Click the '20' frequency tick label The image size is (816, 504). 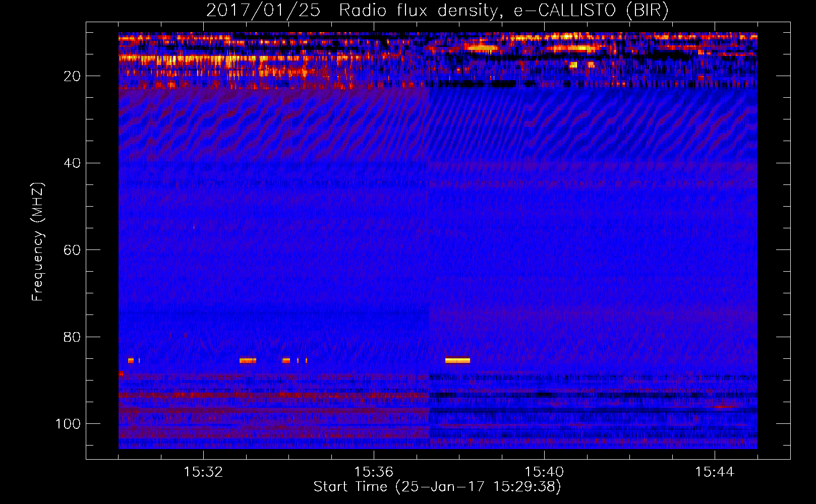72,76
